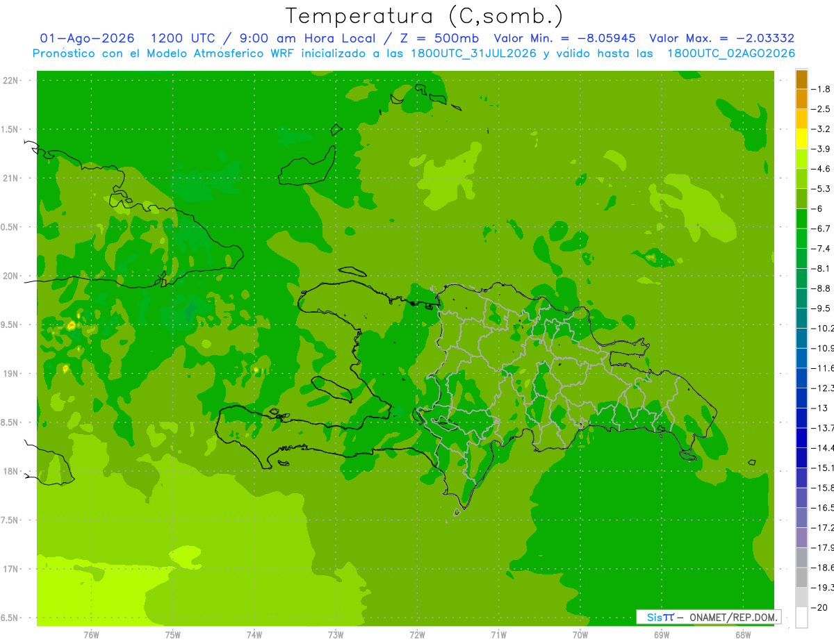
Task: Click the '17N' latitude label
Action: 11,569
